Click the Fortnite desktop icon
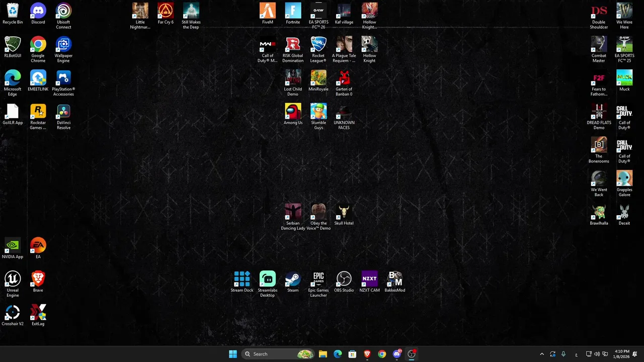The image size is (644, 362). point(293,14)
